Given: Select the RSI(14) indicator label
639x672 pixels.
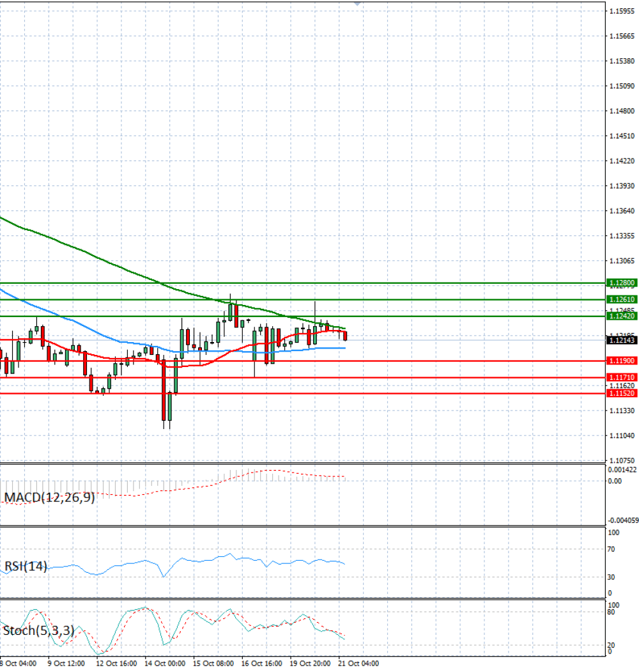Looking at the screenshot, I should click(x=26, y=566).
